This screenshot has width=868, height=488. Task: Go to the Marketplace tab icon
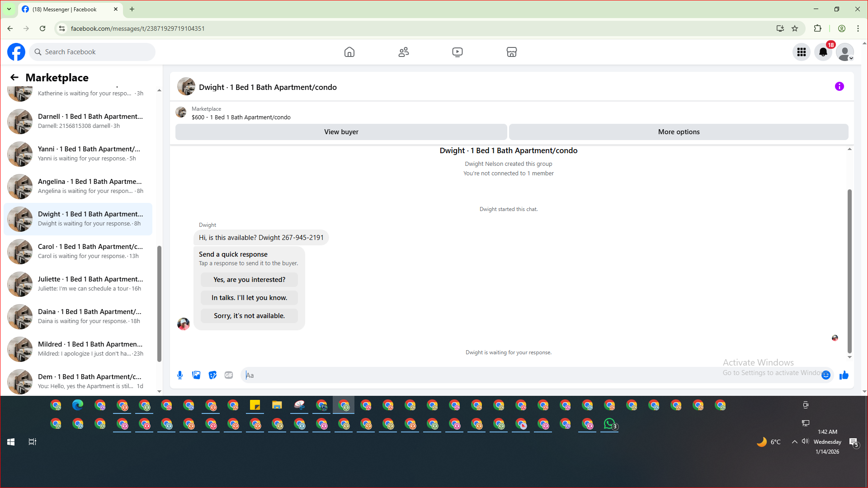pos(511,52)
